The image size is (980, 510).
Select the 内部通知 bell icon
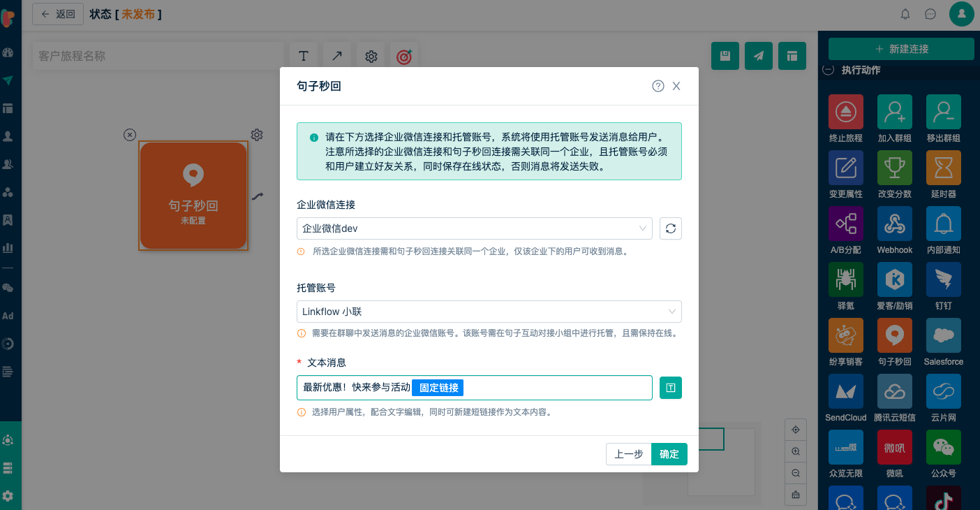click(944, 224)
